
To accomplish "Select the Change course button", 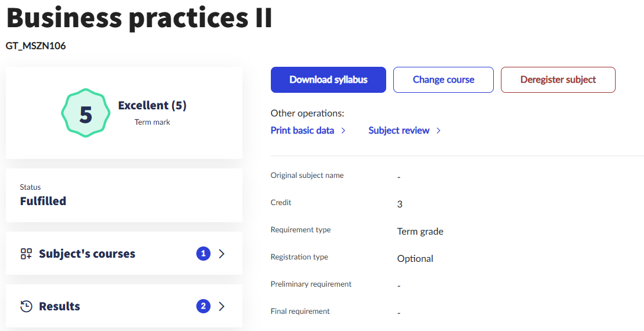I will [x=444, y=80].
